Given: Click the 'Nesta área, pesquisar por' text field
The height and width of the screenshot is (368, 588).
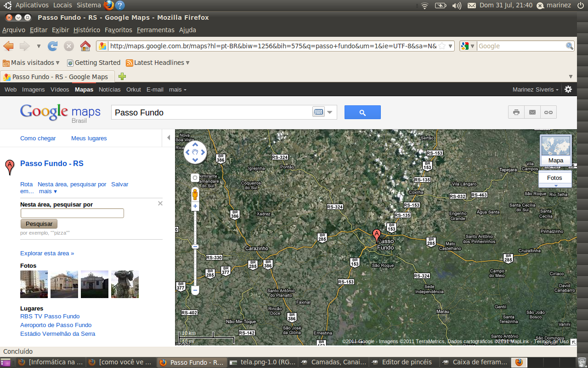Looking at the screenshot, I should coord(72,213).
